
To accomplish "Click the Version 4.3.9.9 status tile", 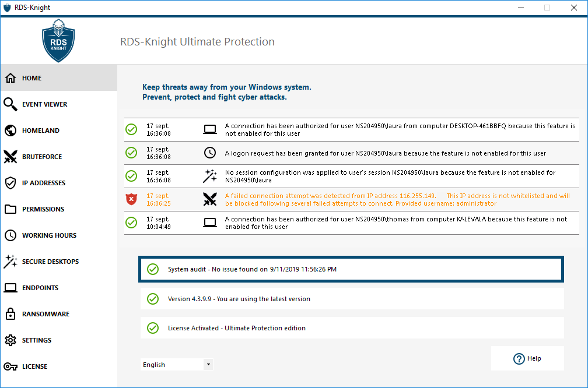I will pyautogui.click(x=352, y=299).
